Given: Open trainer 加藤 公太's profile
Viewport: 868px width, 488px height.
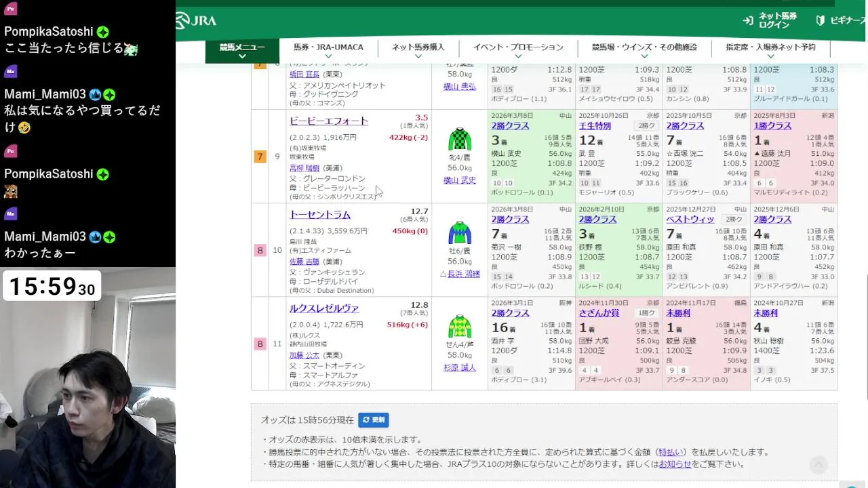Looking at the screenshot, I should [304, 355].
